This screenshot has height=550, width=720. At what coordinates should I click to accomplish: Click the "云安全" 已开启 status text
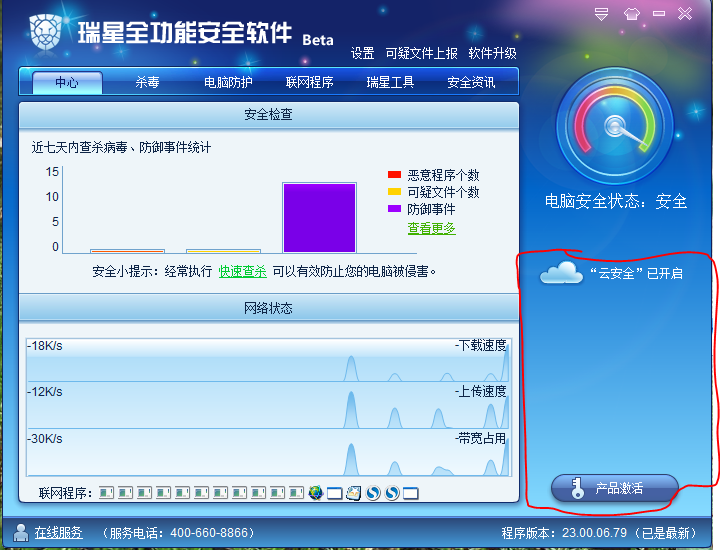pyautogui.click(x=636, y=274)
